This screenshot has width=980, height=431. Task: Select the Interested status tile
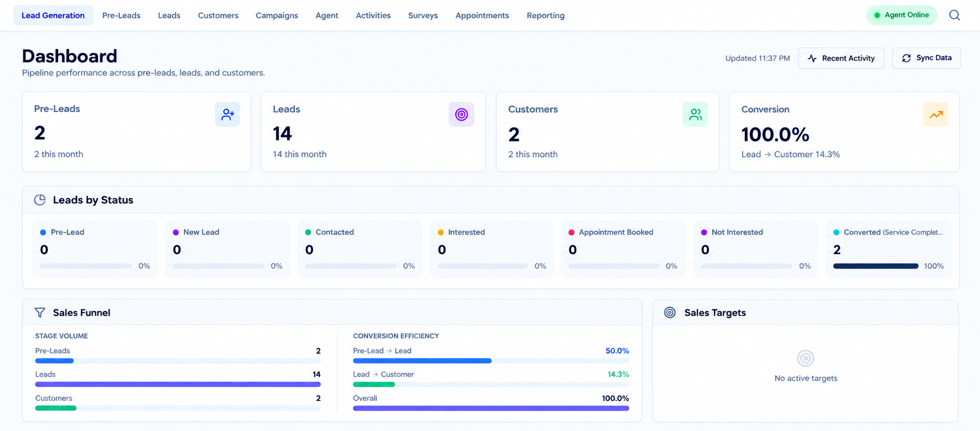(492, 249)
